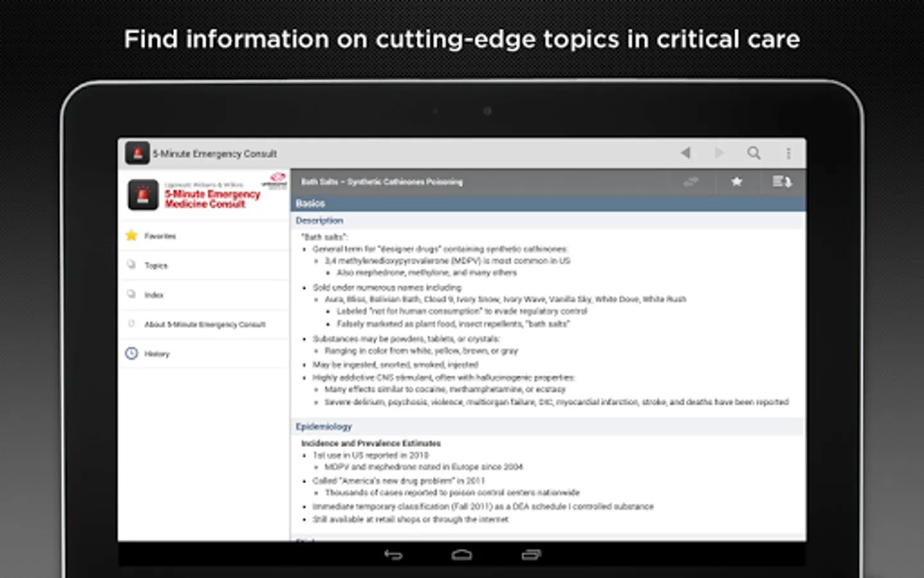Image resolution: width=924 pixels, height=578 pixels.
Task: Tap the link icon beside the star
Action: click(x=691, y=182)
